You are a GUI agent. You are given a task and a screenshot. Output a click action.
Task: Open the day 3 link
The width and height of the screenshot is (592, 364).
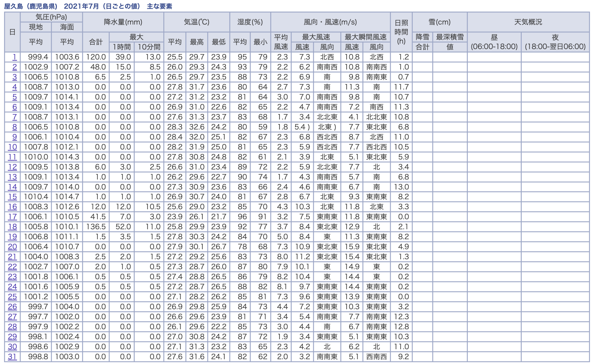pyautogui.click(x=15, y=77)
